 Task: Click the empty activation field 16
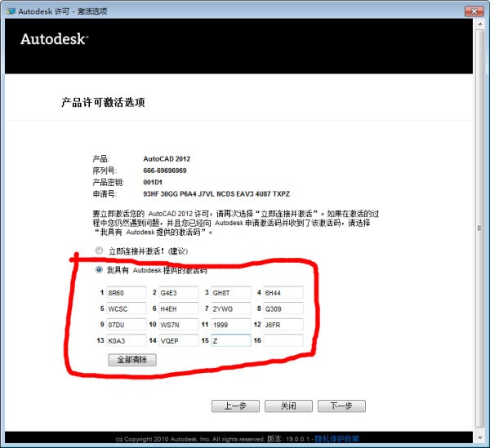click(x=283, y=340)
